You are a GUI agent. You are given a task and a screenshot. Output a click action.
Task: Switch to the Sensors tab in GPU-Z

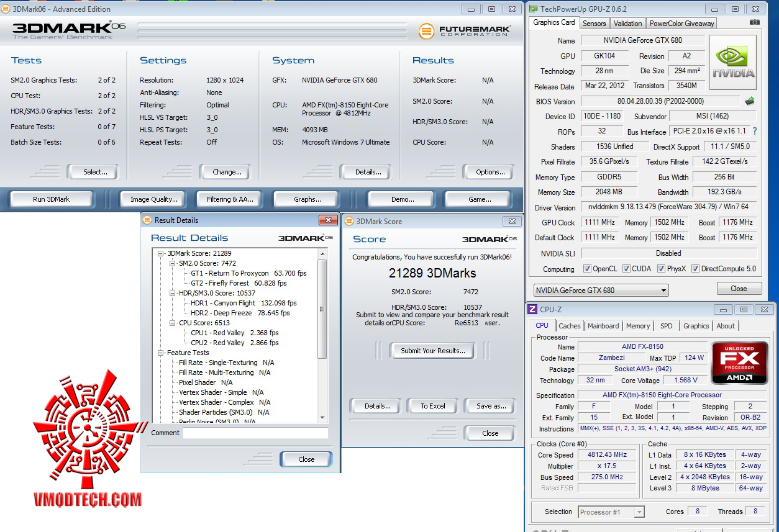(594, 24)
